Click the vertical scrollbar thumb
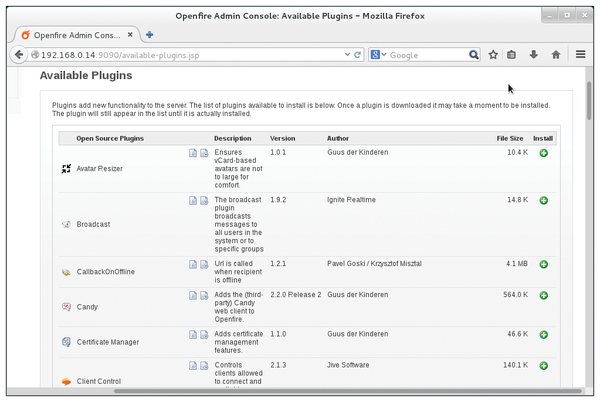Screen dimensions: 600x402 [x=589, y=101]
